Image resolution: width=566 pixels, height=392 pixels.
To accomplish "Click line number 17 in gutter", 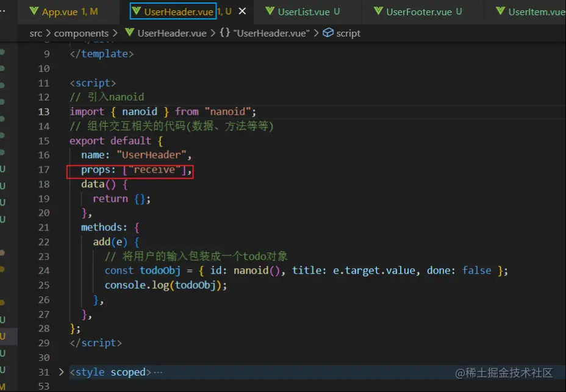I will pos(44,169).
